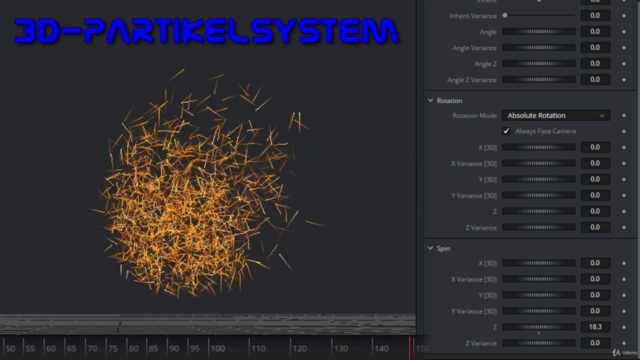Click the Rotation Y [3D] thumbwheel

[539, 179]
